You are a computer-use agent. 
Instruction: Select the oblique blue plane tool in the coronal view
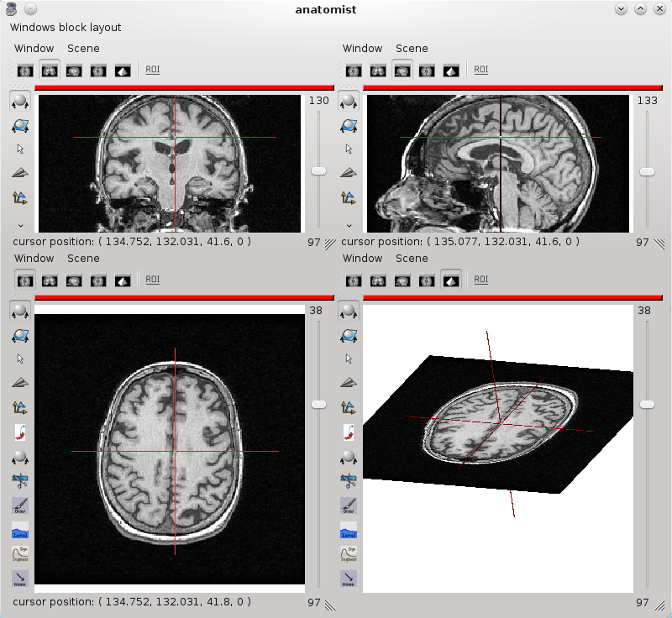(x=19, y=125)
